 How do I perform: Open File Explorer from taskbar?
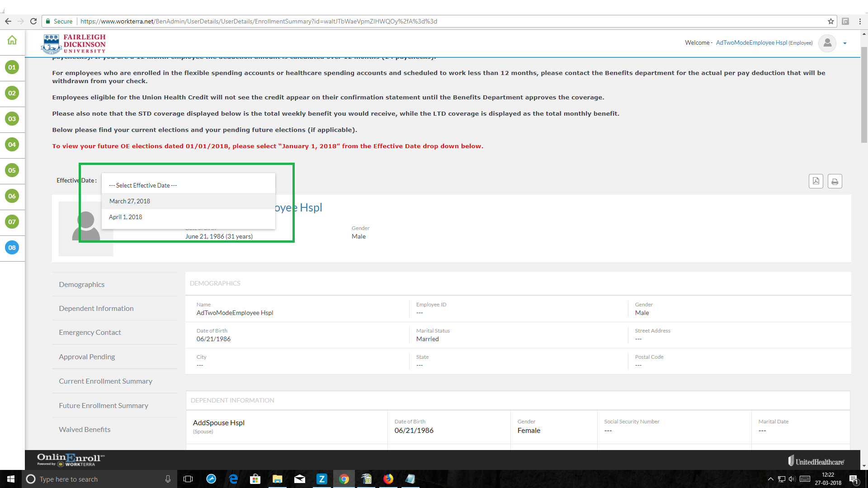click(277, 479)
